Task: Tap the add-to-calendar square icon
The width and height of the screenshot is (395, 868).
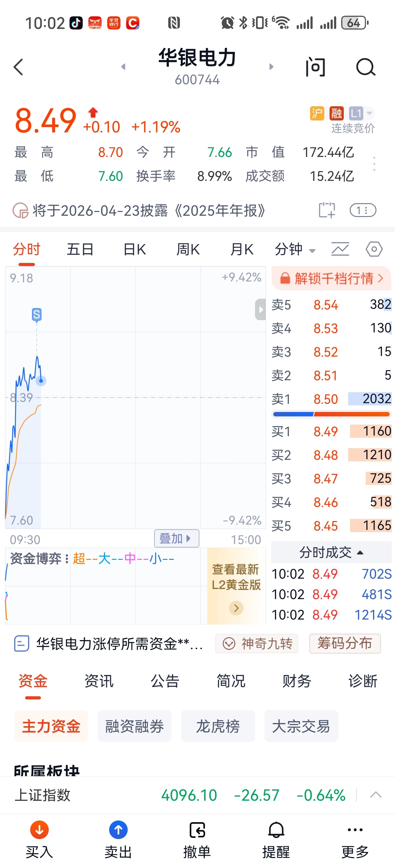Action: [x=326, y=210]
